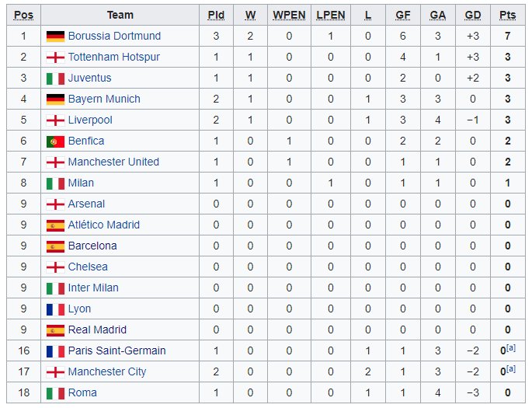Viewport: 532px width, 408px height.
Task: Click the Spanish flag beside Barcelona
Action: [x=55, y=246]
